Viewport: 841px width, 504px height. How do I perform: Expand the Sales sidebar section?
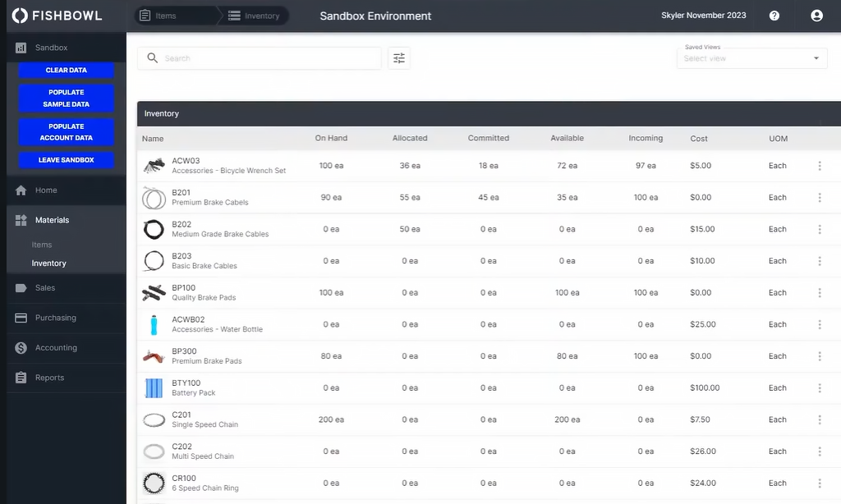[x=66, y=288]
